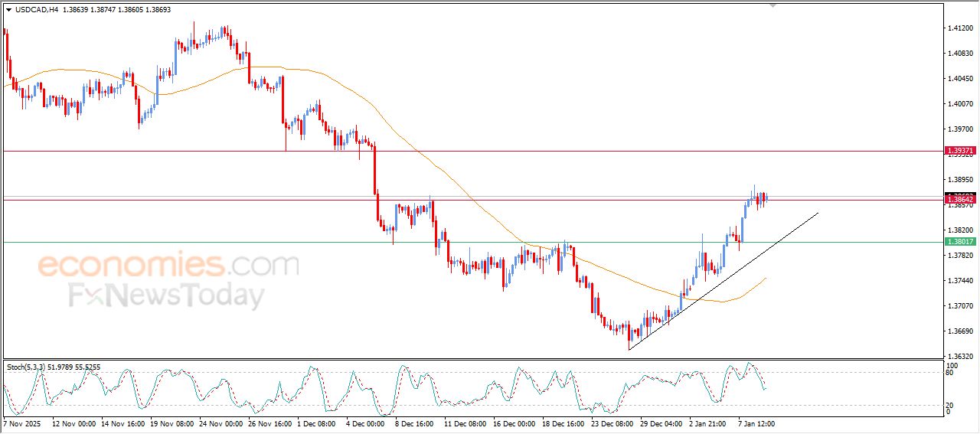Image resolution: width=980 pixels, height=434 pixels.
Task: Click the stochastic 20 level label
Action: tap(951, 405)
